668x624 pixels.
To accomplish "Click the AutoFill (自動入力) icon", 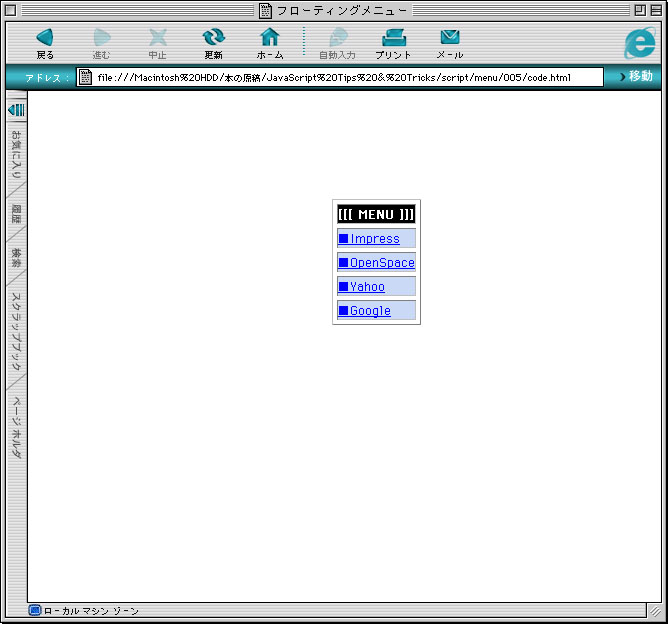I will (x=338, y=38).
